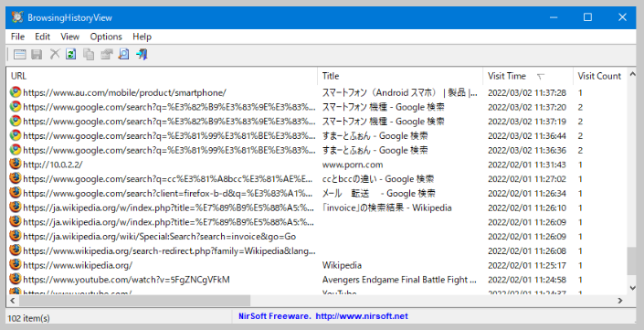
Task: Click the horizontal scrollbar right arrow
Action: [620, 301]
